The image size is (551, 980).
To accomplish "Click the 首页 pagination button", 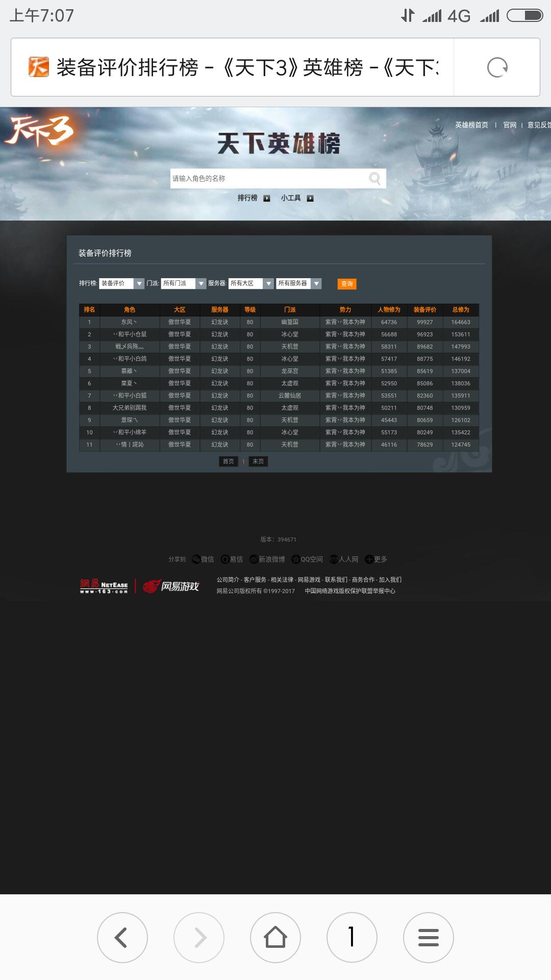I will (x=229, y=461).
